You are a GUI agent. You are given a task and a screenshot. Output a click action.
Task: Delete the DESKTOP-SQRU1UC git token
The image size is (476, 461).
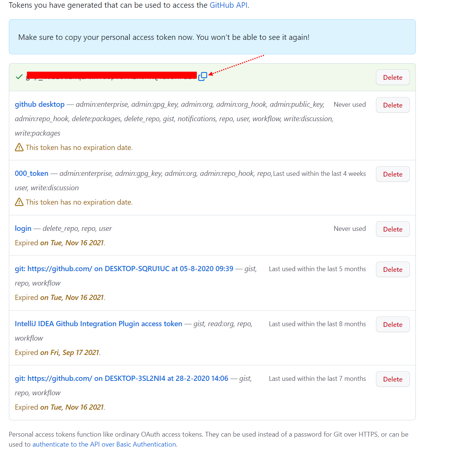[x=393, y=269]
